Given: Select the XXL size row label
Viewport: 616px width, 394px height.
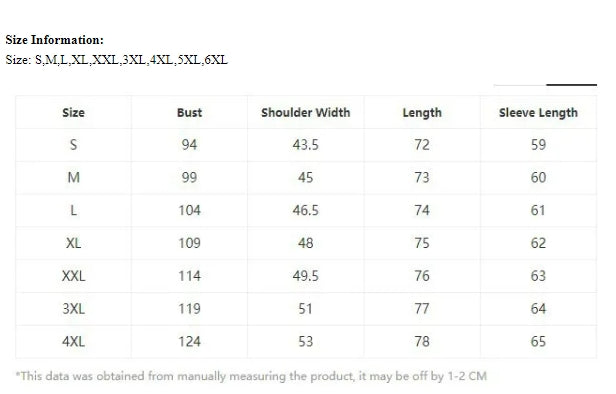Looking at the screenshot, I should pos(73,276).
